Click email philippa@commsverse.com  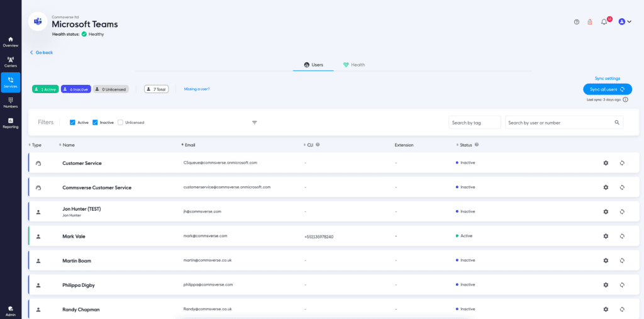208,284
